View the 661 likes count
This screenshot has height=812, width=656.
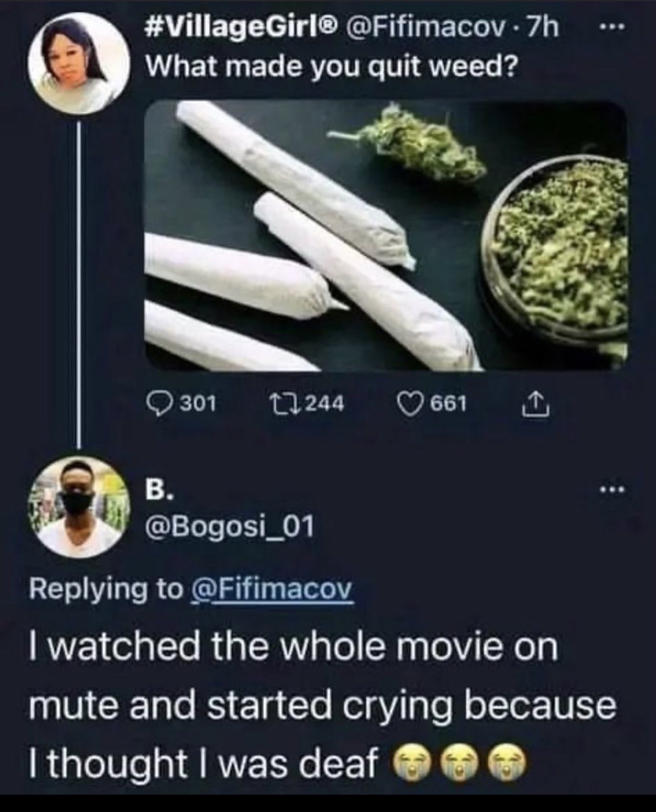click(449, 404)
